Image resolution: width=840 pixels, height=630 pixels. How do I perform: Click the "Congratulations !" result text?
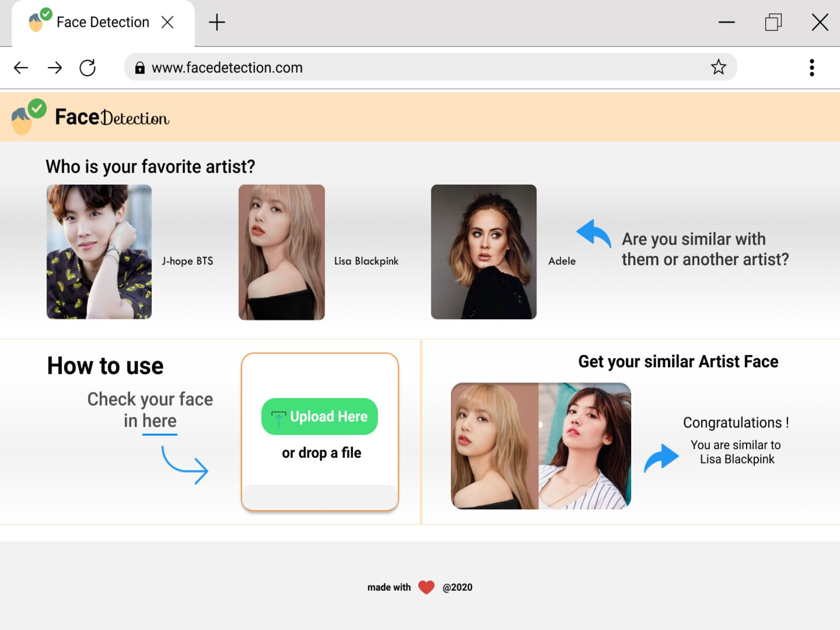(736, 423)
